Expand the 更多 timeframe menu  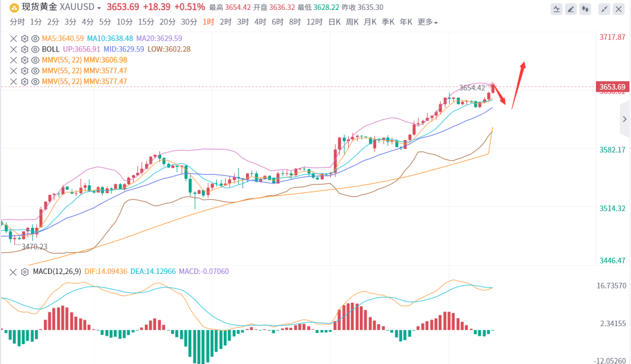(x=428, y=22)
